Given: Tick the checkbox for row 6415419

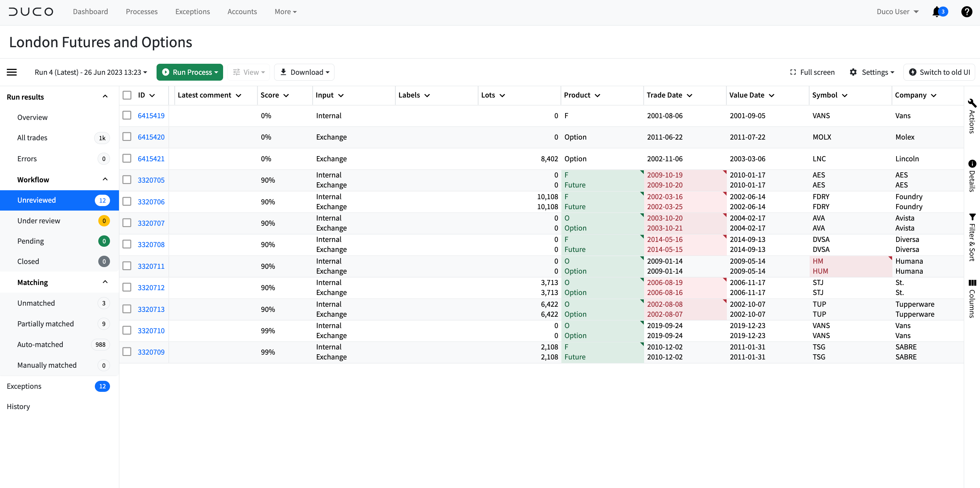Looking at the screenshot, I should coord(127,115).
